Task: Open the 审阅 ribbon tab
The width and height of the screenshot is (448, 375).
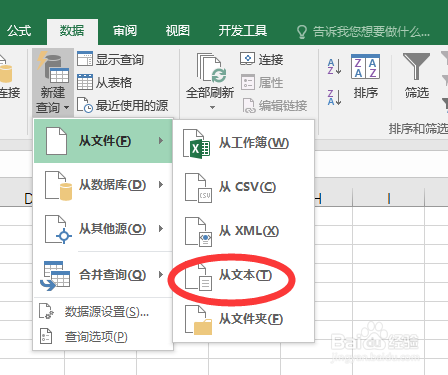Action: [x=125, y=31]
